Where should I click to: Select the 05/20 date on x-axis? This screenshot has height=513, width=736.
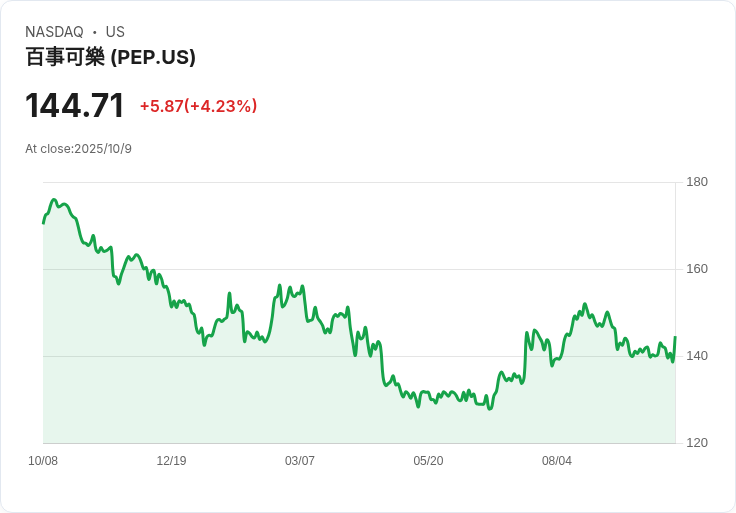tap(428, 461)
